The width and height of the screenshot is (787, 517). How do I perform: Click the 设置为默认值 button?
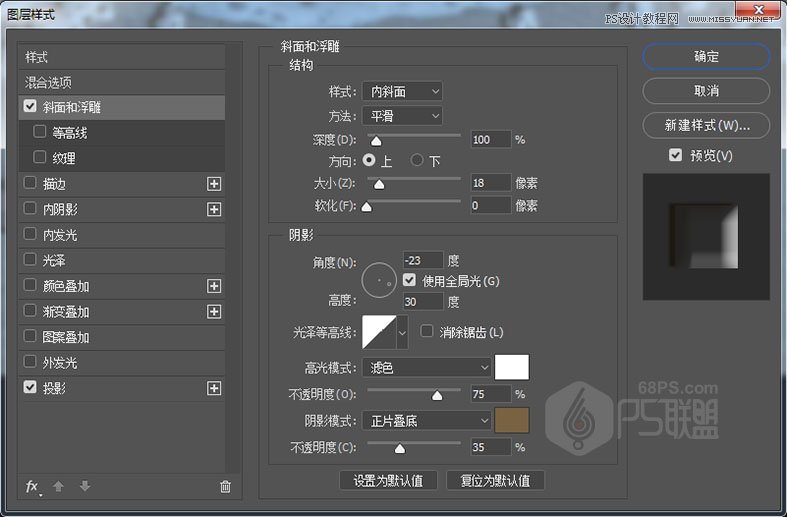[x=388, y=480]
